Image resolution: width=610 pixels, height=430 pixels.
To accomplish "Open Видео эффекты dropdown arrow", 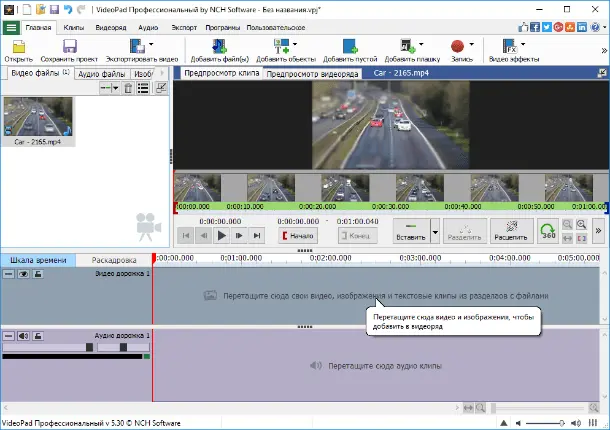I will (x=523, y=44).
